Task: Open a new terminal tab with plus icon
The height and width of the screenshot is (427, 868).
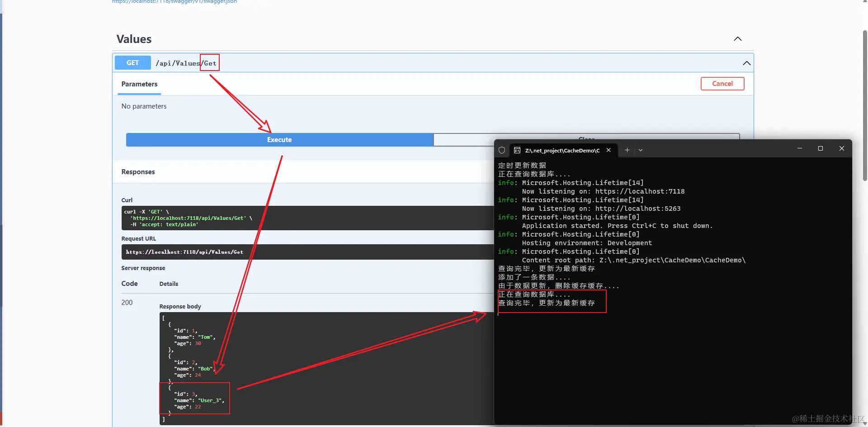Action: coord(627,150)
